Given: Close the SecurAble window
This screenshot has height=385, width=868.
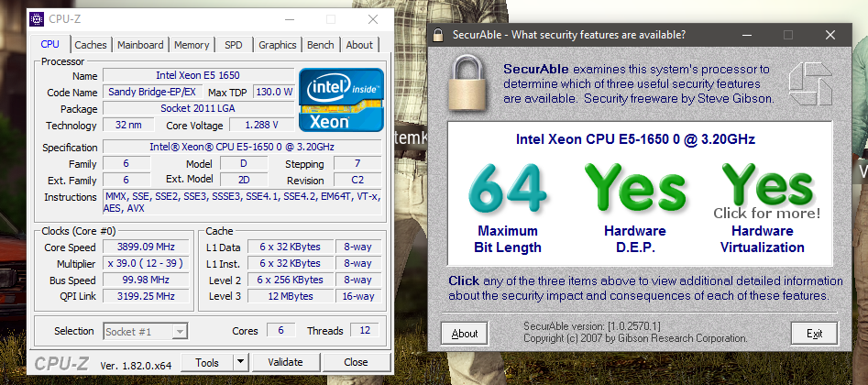Looking at the screenshot, I should click(x=830, y=35).
